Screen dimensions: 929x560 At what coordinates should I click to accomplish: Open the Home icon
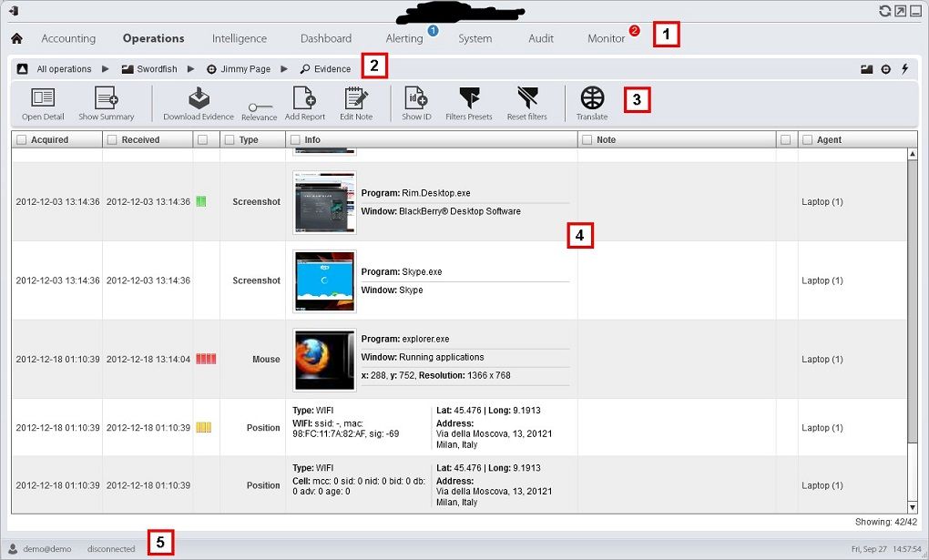click(x=16, y=38)
